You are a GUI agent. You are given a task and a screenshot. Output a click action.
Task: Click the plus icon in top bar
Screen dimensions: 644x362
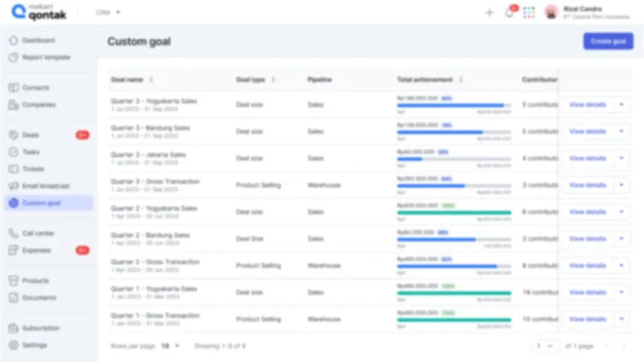[489, 13]
